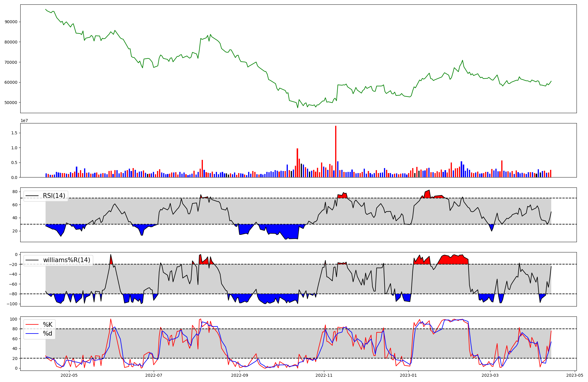Screen dimensions: 588x382
Task: Click the 90000 price axis tick label
Action: click(x=11, y=22)
